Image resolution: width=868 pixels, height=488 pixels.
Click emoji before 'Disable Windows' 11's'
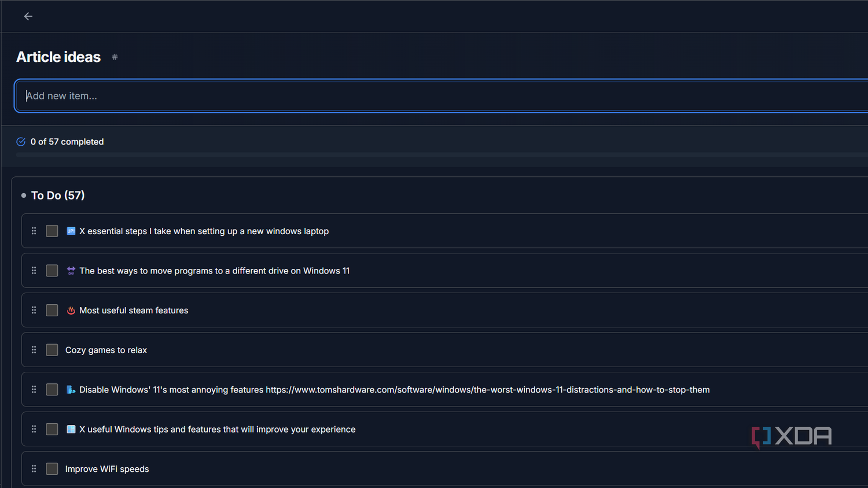[71, 390]
